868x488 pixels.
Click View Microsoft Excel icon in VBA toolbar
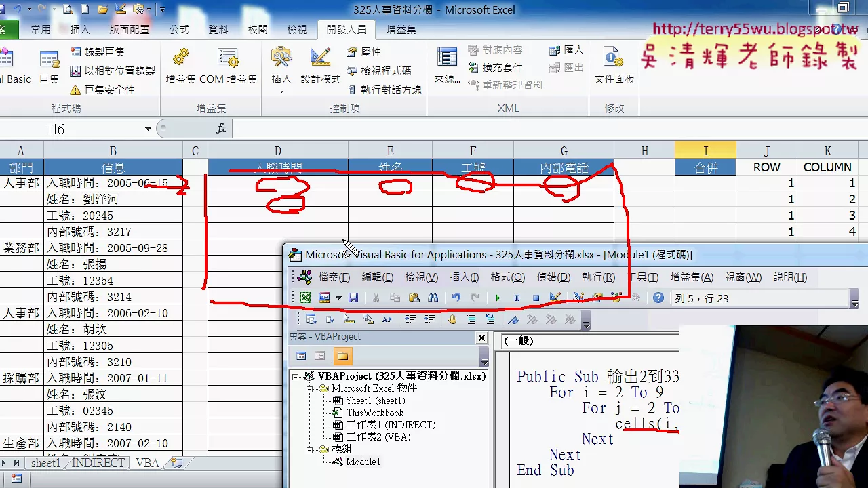pyautogui.click(x=305, y=298)
